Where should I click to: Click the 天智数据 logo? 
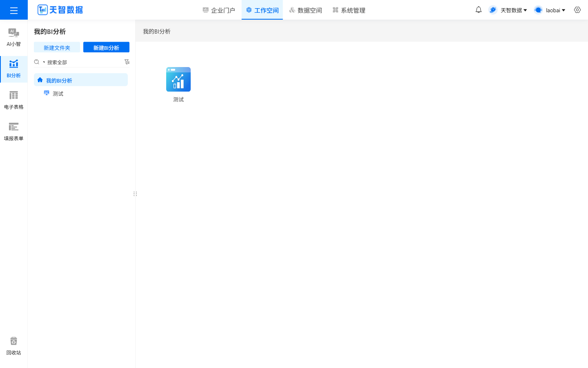[60, 10]
